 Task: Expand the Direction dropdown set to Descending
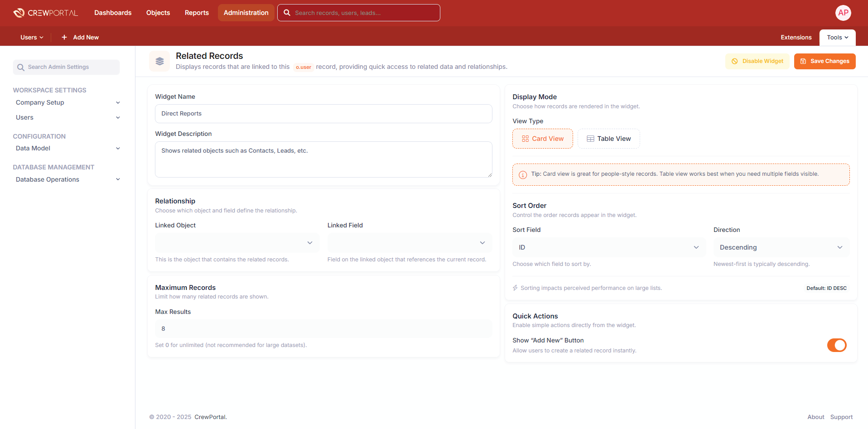tap(781, 247)
